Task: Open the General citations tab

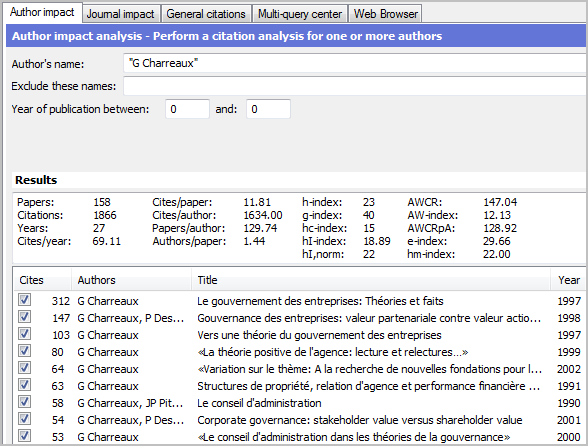Action: [206, 14]
